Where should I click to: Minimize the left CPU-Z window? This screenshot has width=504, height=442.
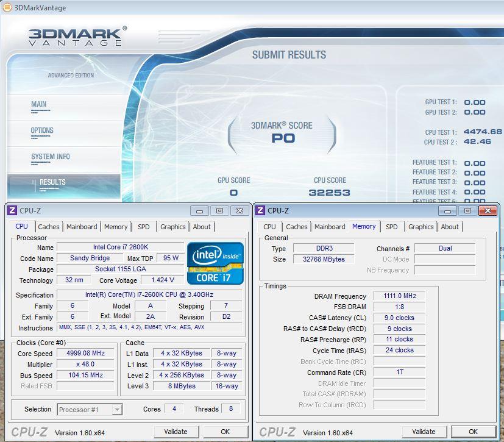[200, 211]
